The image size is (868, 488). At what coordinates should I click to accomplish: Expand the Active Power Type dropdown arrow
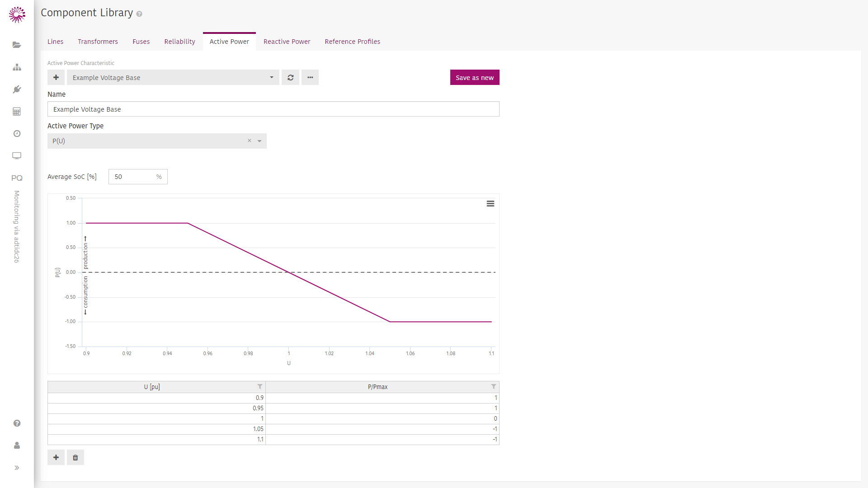259,141
